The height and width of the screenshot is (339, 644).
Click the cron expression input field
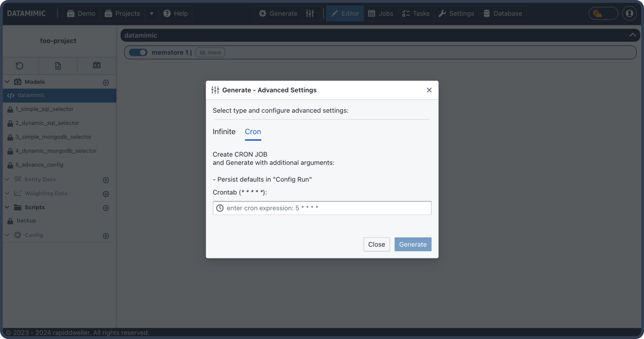click(x=322, y=208)
